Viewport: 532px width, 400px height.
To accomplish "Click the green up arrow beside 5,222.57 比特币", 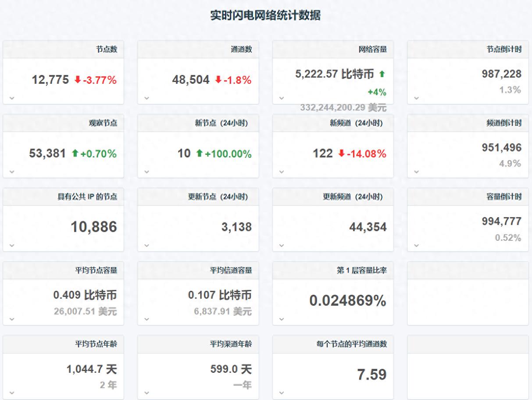I will pyautogui.click(x=382, y=74).
